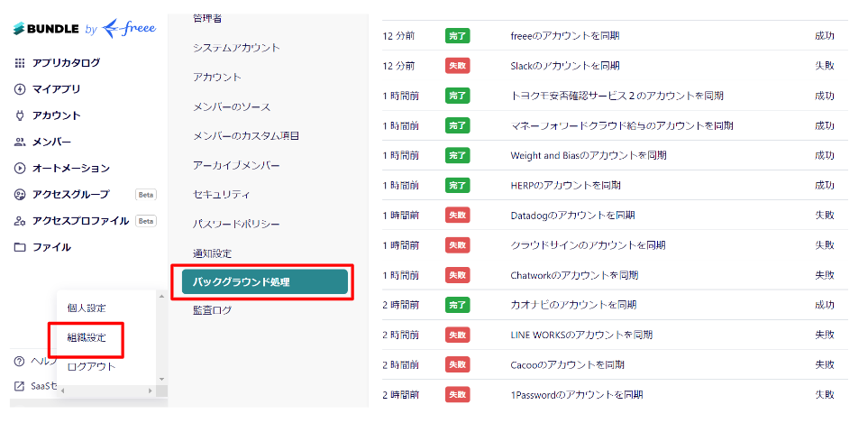Open the アカウント sidebar item
868x423 pixels.
pyautogui.click(x=57, y=115)
